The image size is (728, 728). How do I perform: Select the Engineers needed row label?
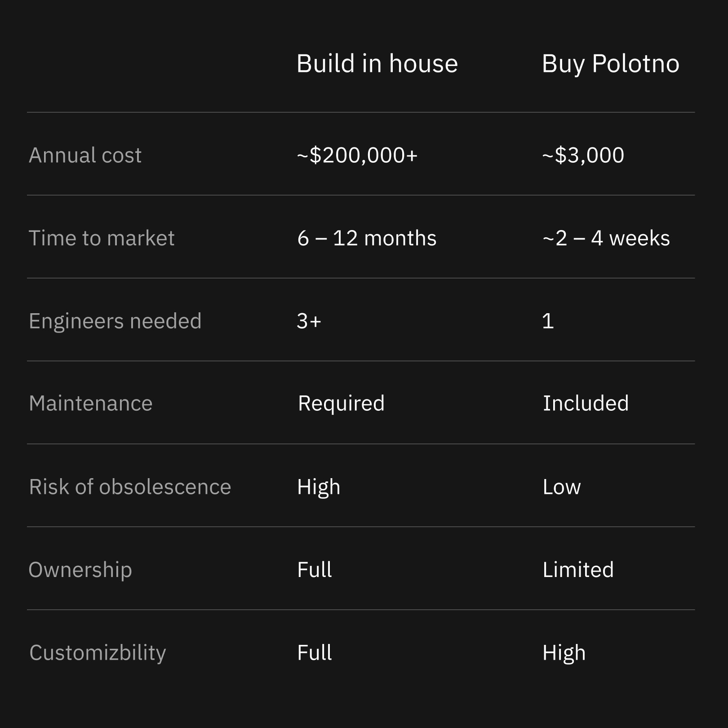click(115, 322)
